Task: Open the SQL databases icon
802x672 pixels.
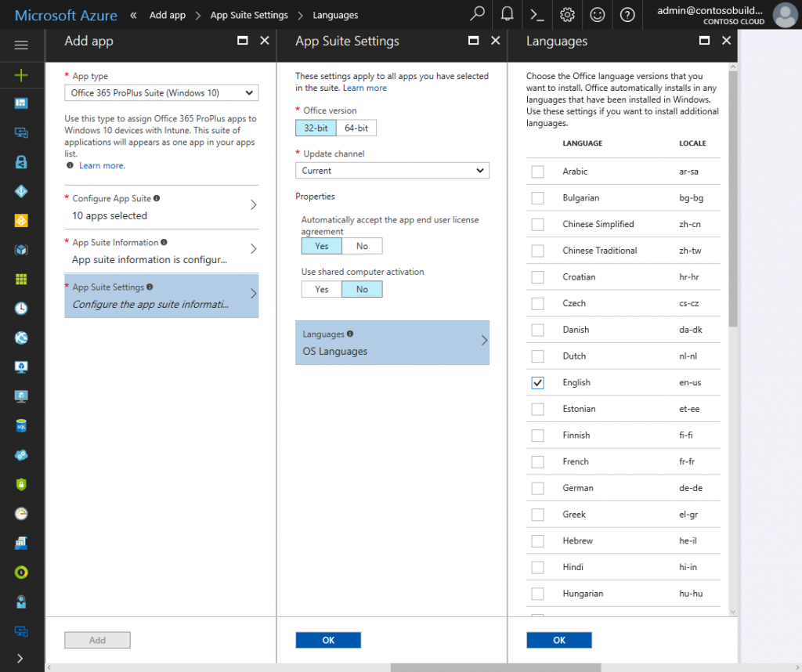Action: point(21,425)
